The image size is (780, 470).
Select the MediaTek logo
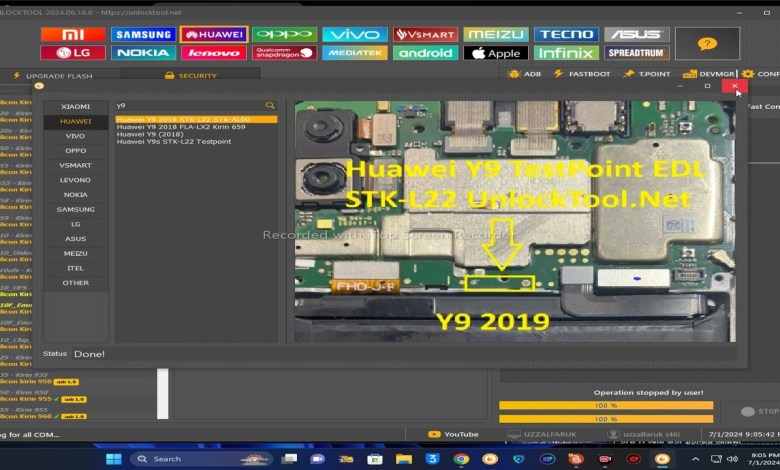pos(355,53)
